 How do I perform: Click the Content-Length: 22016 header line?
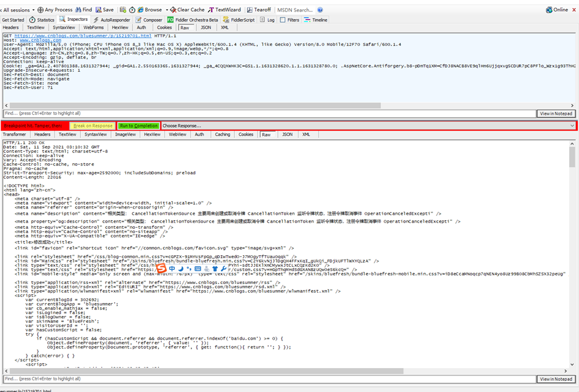point(32,177)
